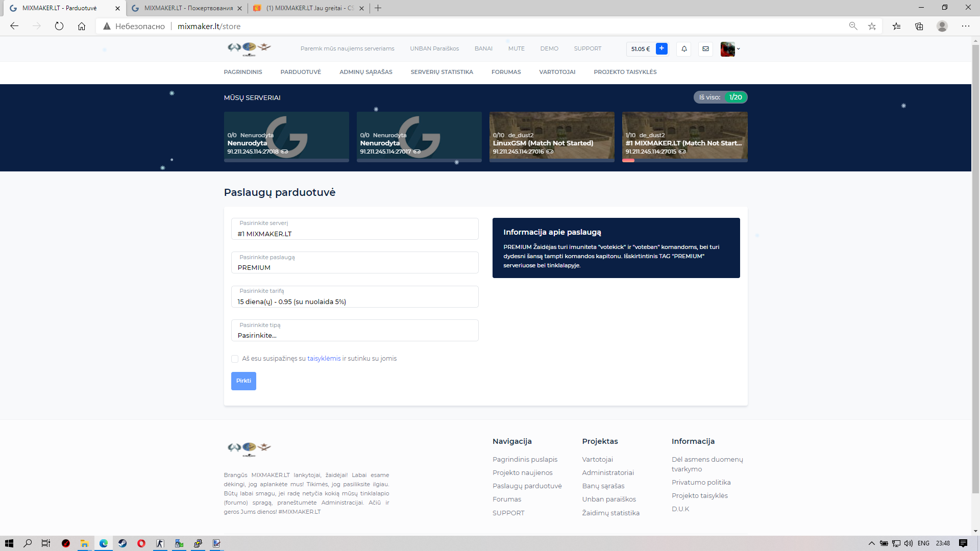Open UNBAN Paraiškos link
Image resolution: width=980 pixels, height=551 pixels.
434,49
